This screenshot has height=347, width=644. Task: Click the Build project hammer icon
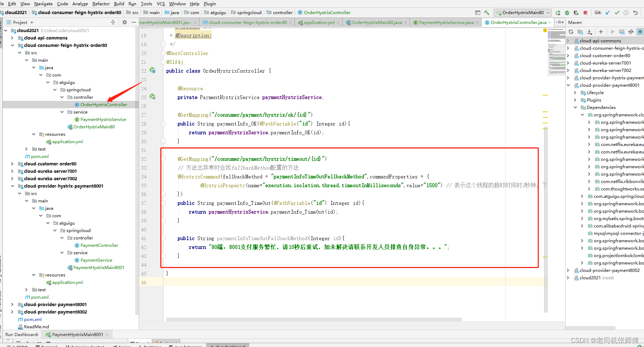pos(487,13)
